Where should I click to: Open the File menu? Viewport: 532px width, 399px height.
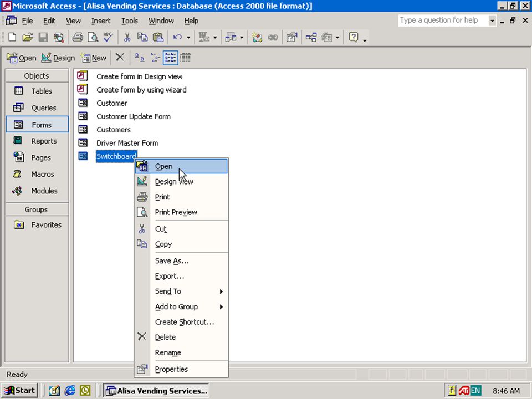pyautogui.click(x=27, y=21)
